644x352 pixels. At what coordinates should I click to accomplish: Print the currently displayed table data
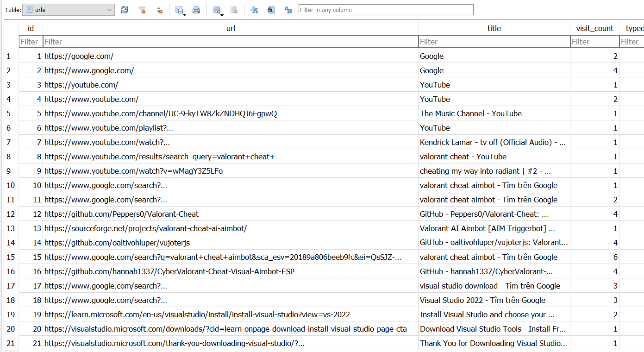196,10
